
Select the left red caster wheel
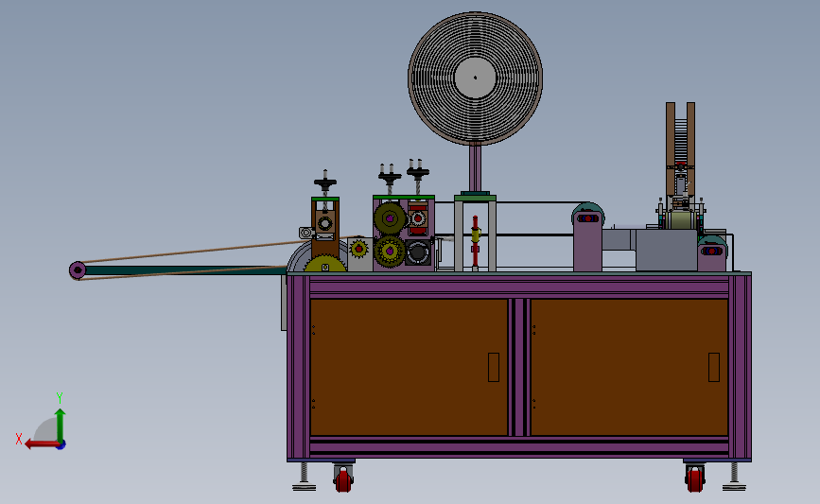click(343, 480)
